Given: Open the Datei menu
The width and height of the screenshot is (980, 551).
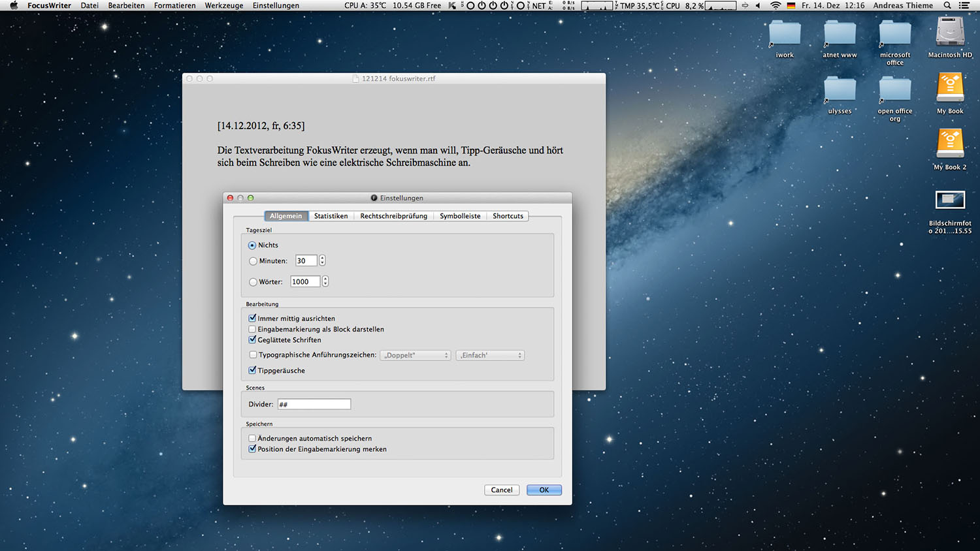Looking at the screenshot, I should pyautogui.click(x=90, y=5).
